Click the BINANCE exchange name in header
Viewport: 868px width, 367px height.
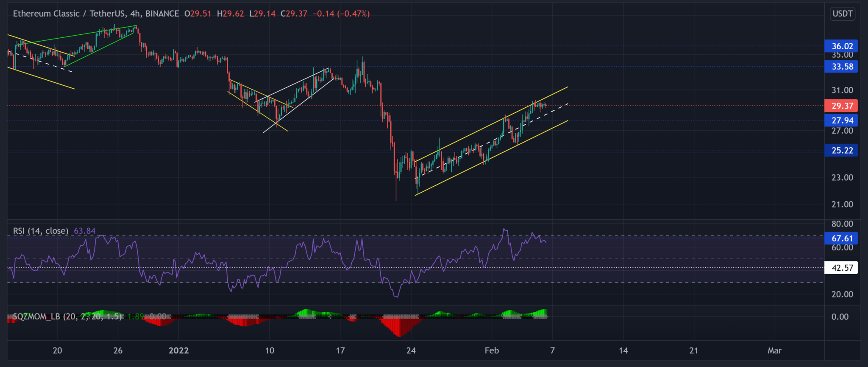tap(162, 14)
